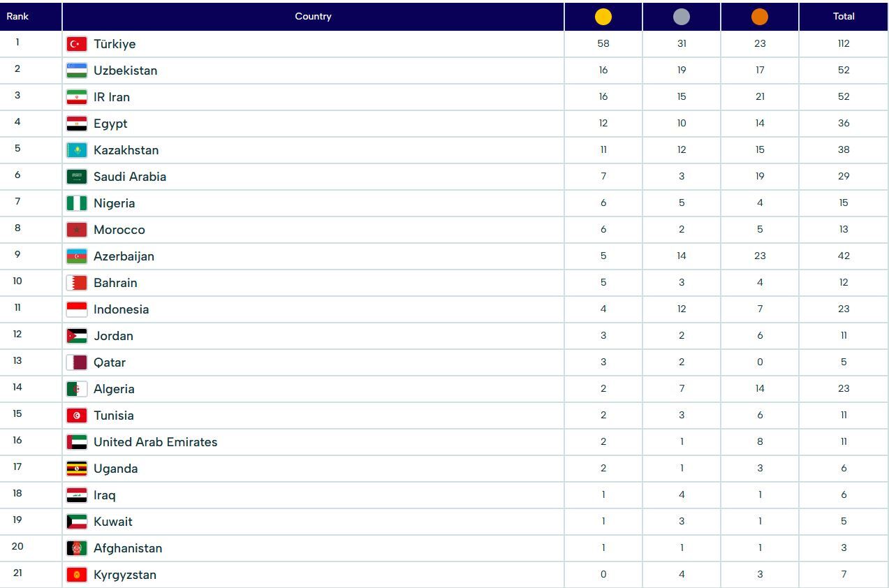
Task: Click the Uganda flag icon
Action: coord(77,469)
